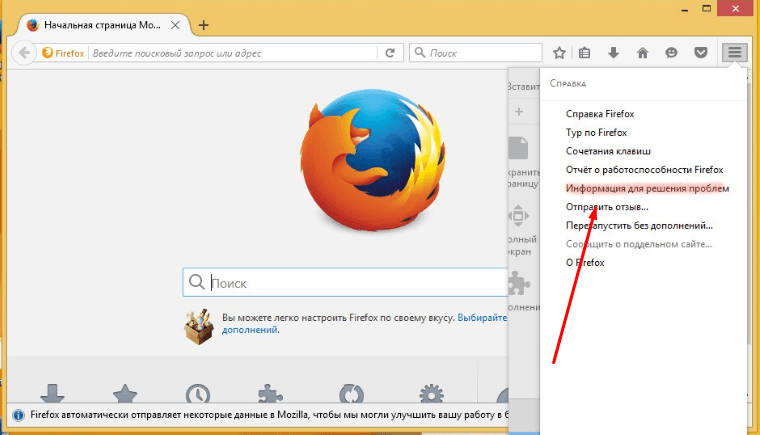Viewport: 760px width, 435px height.
Task: Maximize the Firefox window
Action: 707,9
